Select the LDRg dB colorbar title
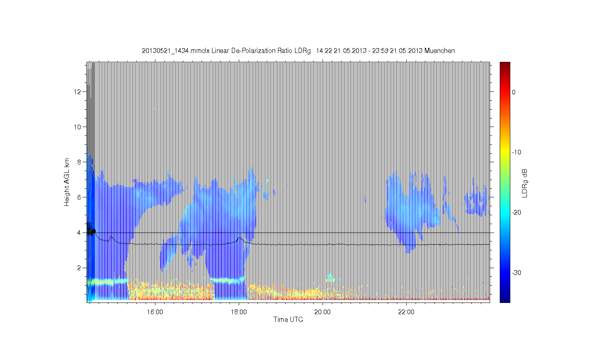Image resolution: width=607 pixels, height=364 pixels. [x=525, y=183]
